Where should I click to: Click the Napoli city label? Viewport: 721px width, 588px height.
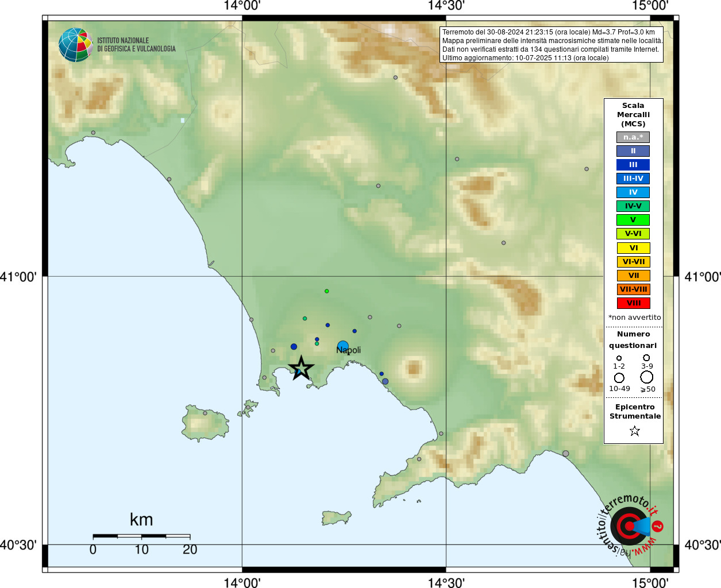tap(349, 350)
